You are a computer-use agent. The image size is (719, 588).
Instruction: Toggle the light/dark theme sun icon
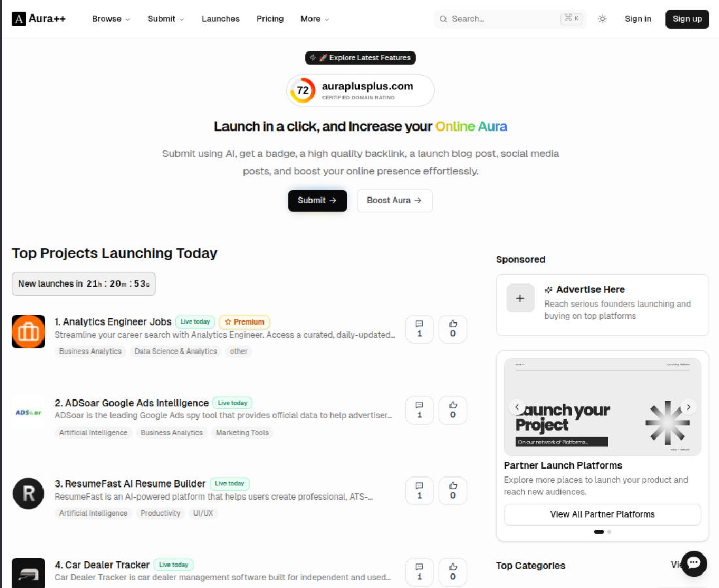(x=602, y=19)
